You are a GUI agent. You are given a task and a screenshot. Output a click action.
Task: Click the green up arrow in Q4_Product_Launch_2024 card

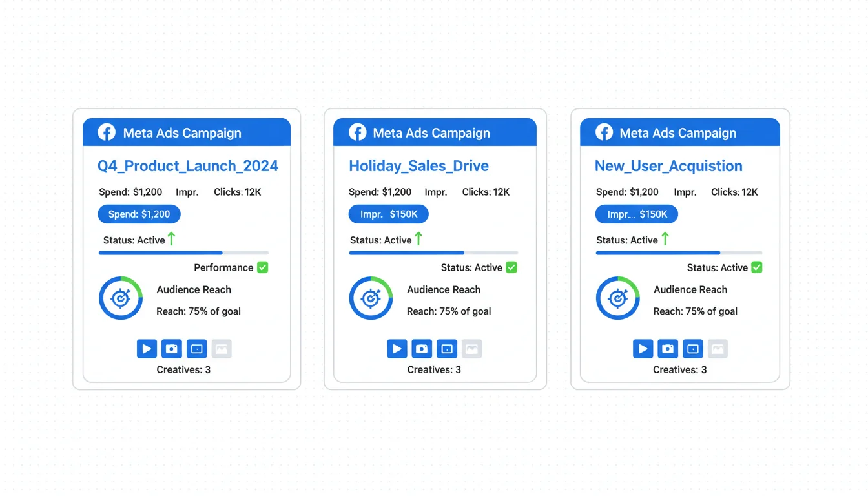click(x=172, y=239)
